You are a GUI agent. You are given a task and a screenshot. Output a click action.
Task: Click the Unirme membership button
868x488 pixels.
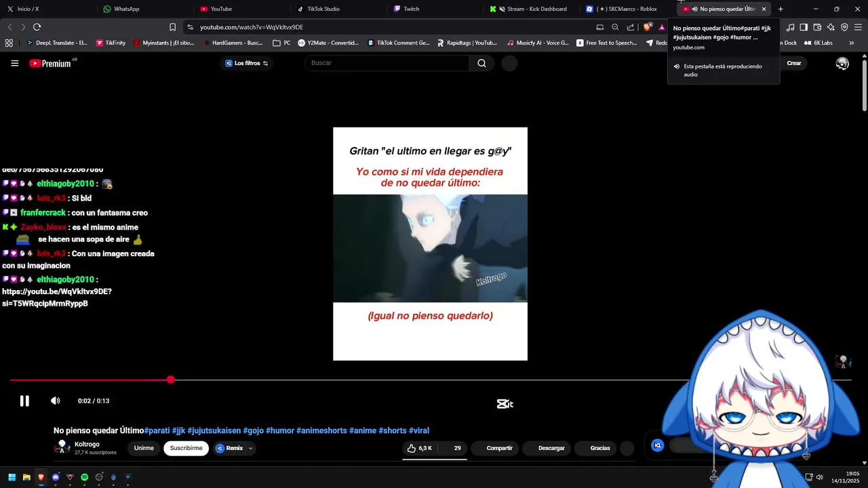(x=144, y=448)
